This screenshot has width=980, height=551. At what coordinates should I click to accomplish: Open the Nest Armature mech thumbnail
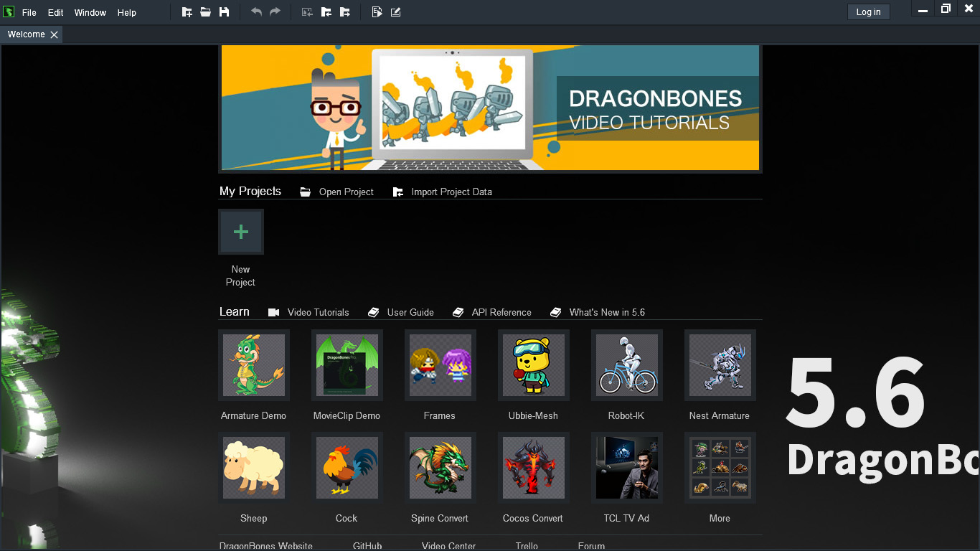point(720,365)
